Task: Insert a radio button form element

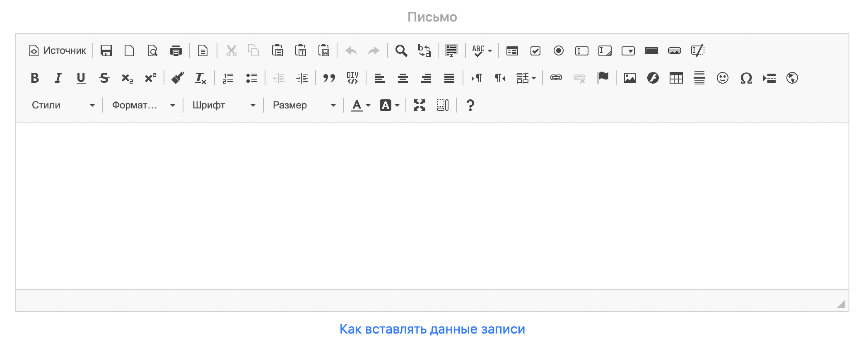Action: tap(558, 50)
